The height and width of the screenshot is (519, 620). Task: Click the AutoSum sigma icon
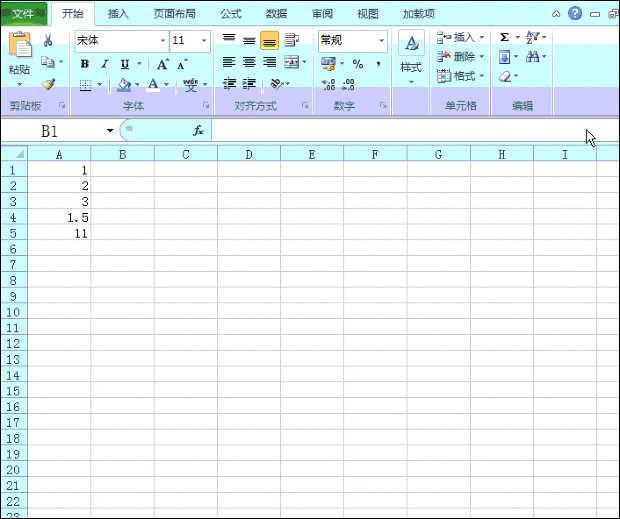[504, 37]
